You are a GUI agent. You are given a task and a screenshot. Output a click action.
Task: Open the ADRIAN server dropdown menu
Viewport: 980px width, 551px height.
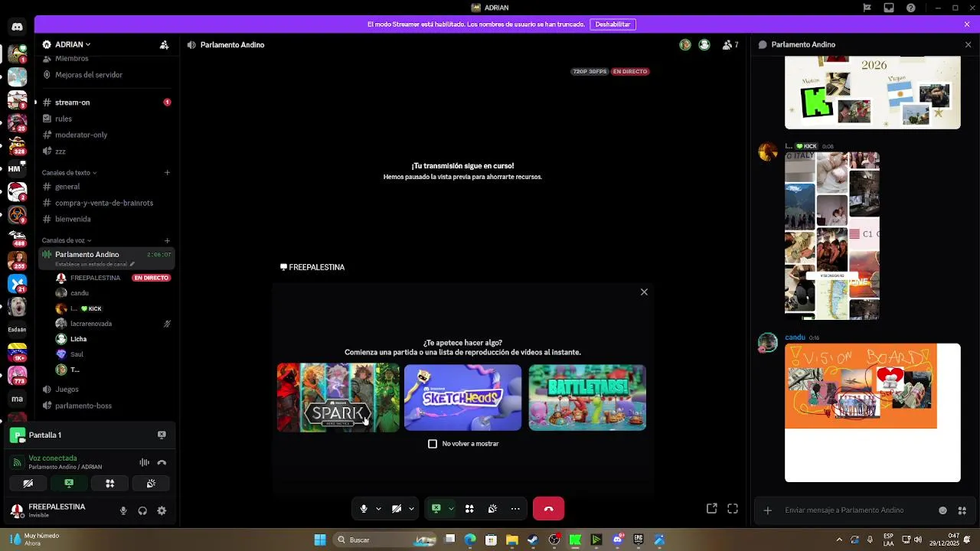point(73,44)
